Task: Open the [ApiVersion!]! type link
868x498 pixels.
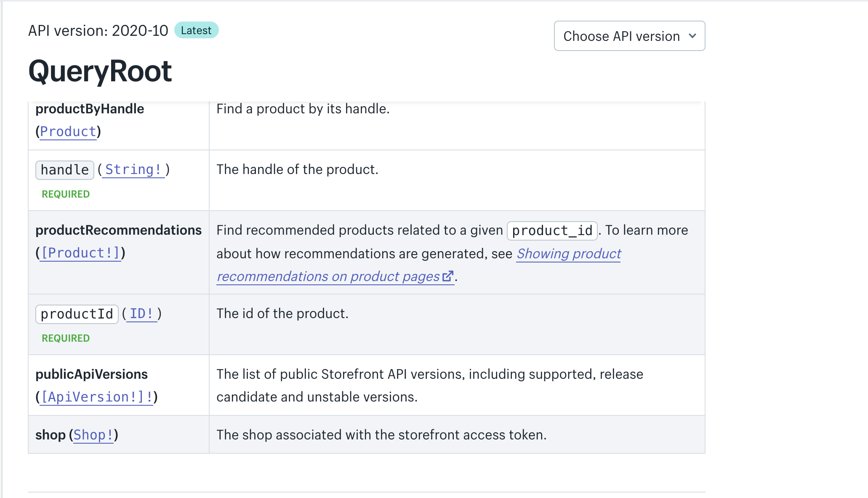Action: 96,397
